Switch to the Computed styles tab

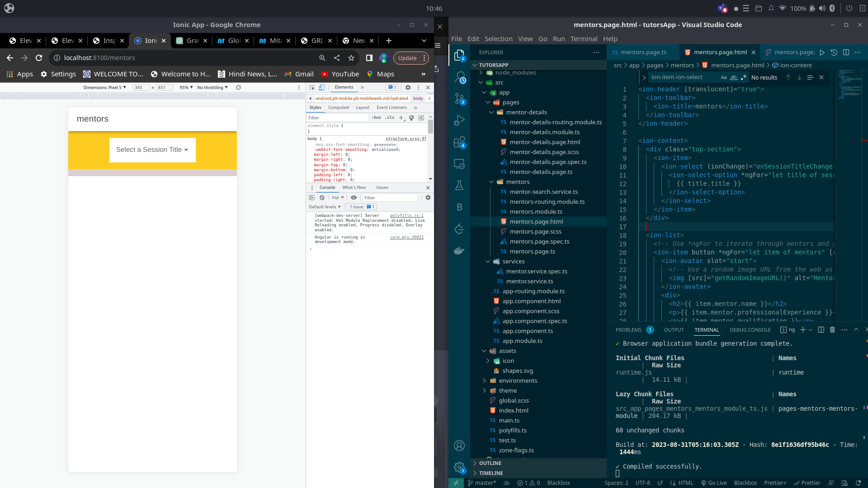click(338, 108)
